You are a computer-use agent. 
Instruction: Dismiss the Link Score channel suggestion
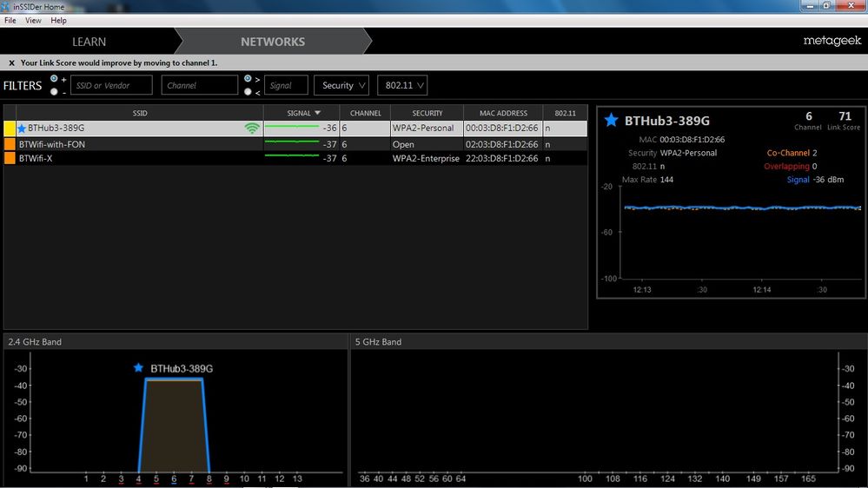click(x=11, y=63)
